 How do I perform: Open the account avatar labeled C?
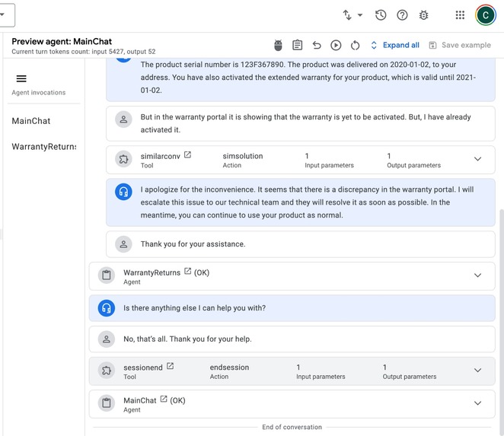[486, 14]
